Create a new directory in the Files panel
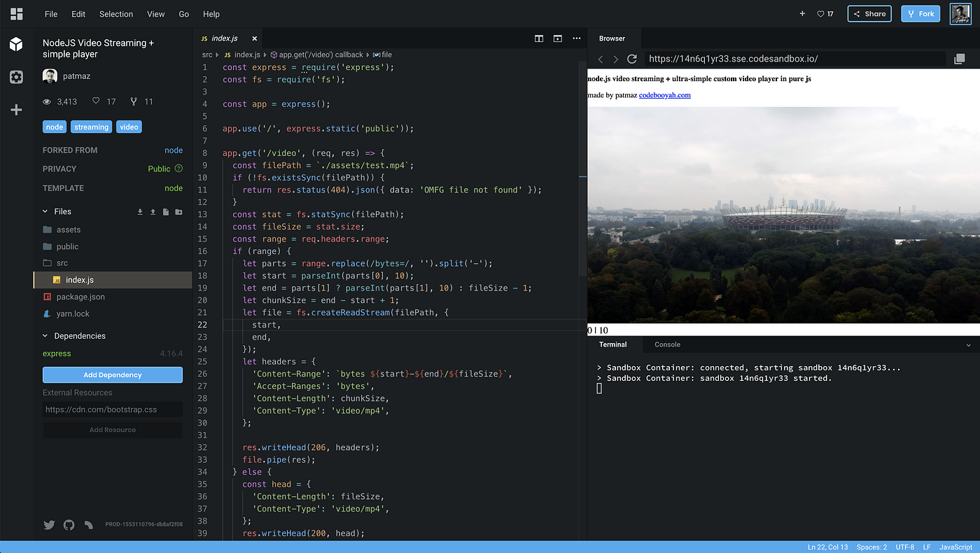Screen dimensions: 980x553 [x=178, y=211]
